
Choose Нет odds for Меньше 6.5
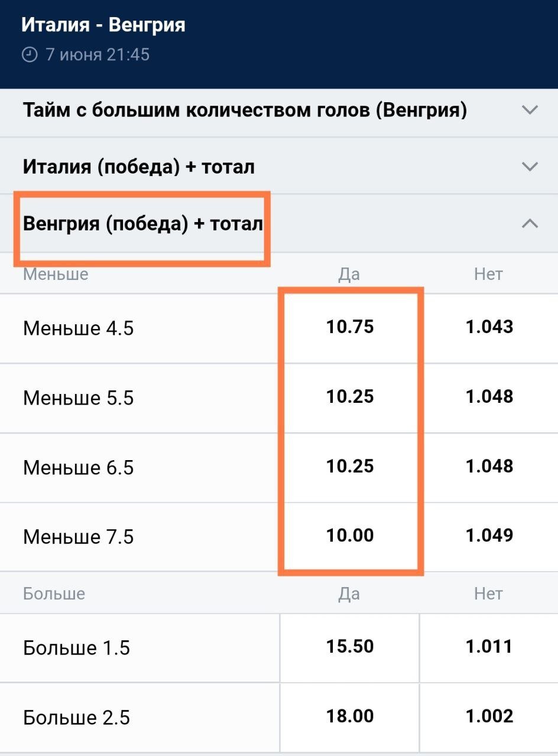click(x=489, y=467)
